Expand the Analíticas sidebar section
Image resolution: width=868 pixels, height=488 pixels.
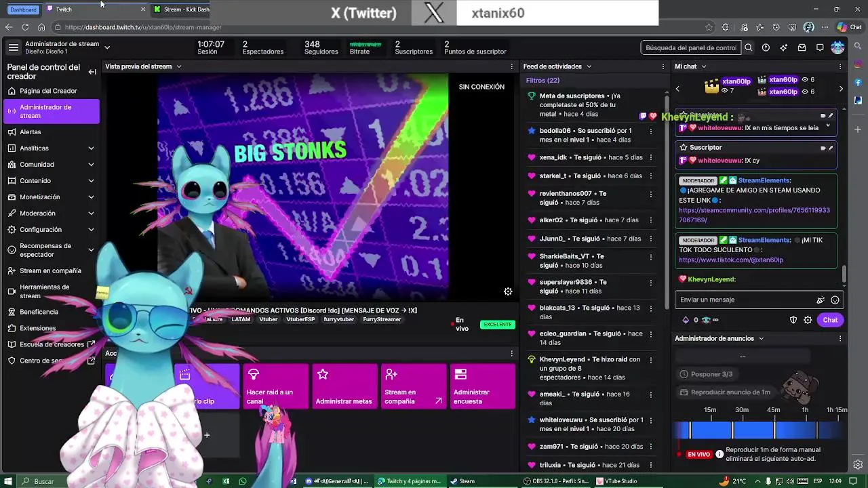click(91, 148)
